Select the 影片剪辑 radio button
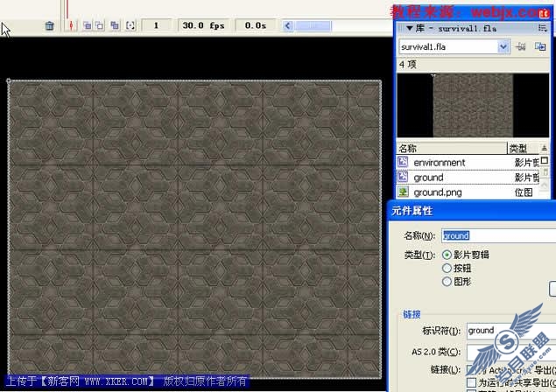The height and width of the screenshot is (392, 556). (447, 255)
